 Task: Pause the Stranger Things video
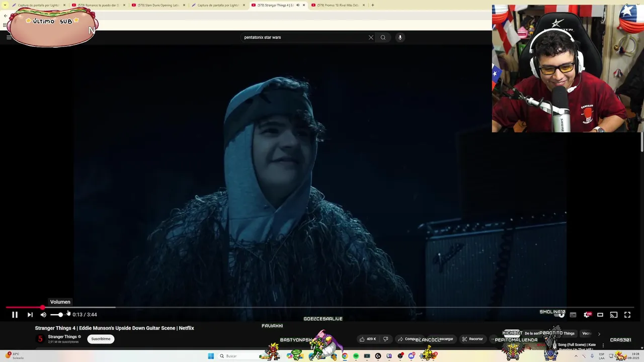coord(15,315)
